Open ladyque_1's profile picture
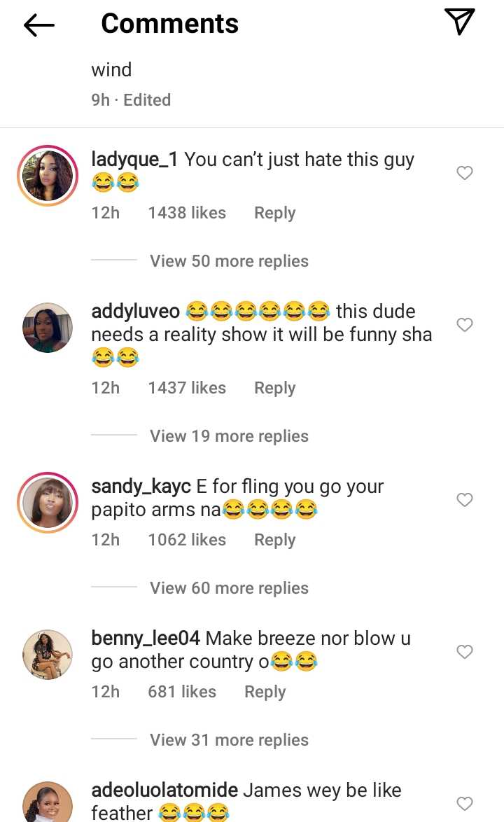This screenshot has height=822, width=504. tap(48, 176)
